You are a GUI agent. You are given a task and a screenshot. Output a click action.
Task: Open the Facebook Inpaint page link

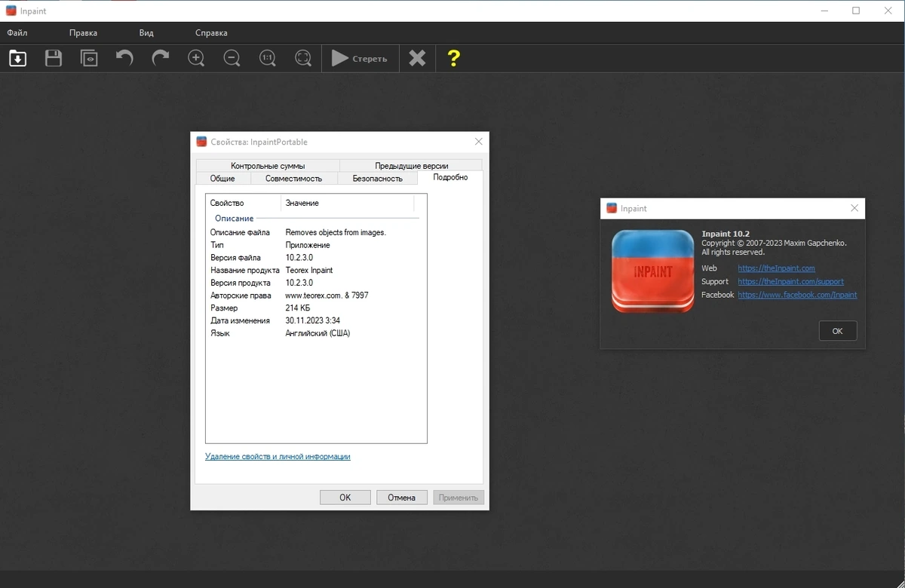[x=797, y=295]
